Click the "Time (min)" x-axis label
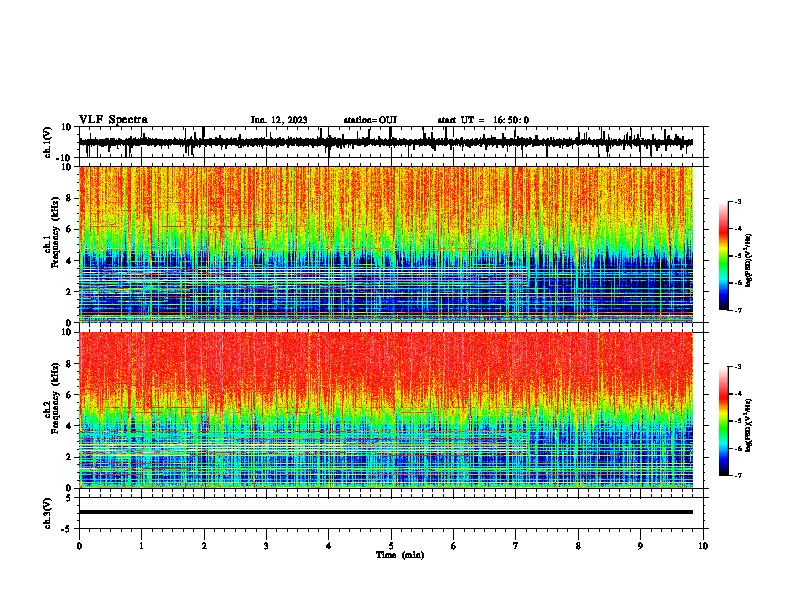 (x=400, y=555)
